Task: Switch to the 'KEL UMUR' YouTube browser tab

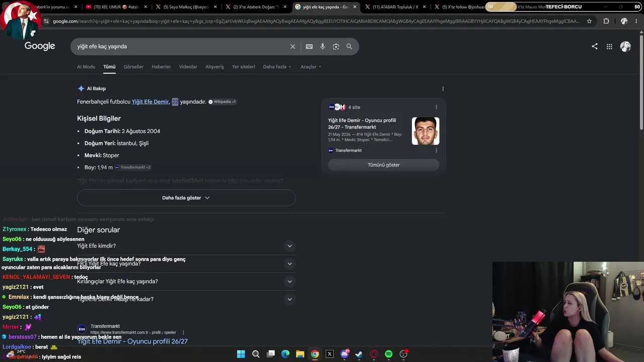Action: point(116,7)
